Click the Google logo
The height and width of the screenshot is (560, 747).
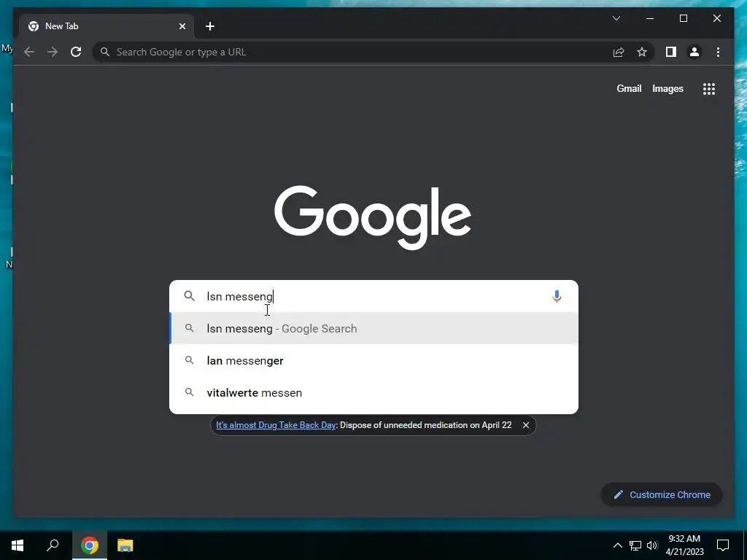click(x=373, y=217)
